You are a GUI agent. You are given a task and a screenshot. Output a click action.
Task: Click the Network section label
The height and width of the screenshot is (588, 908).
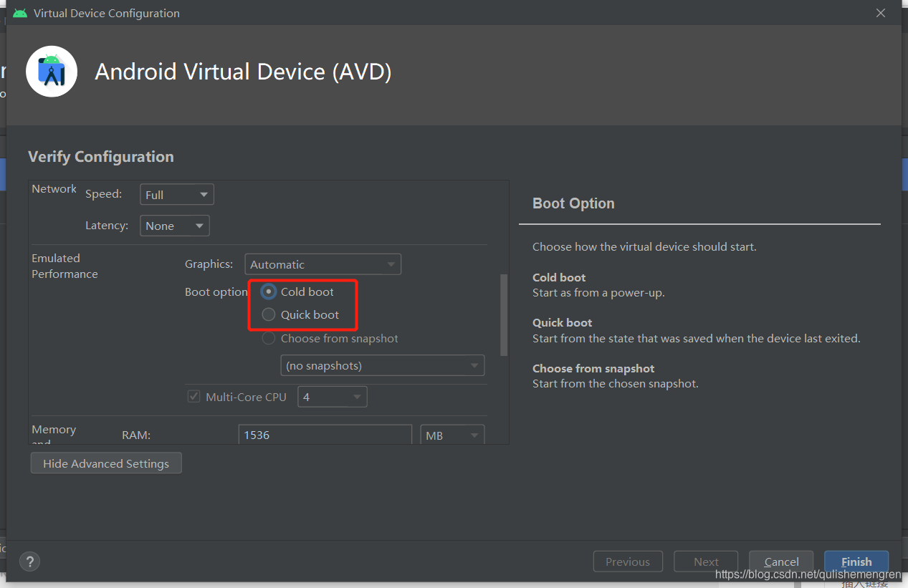point(54,188)
